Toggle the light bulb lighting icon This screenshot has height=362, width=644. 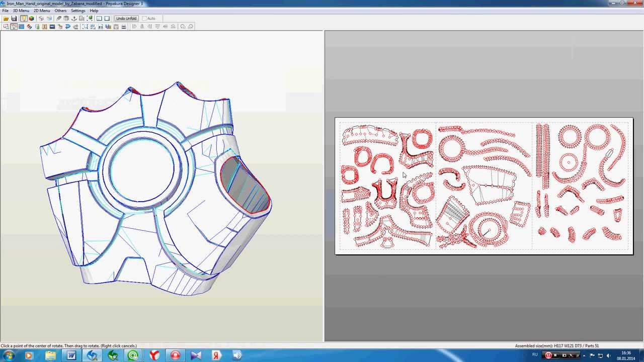(x=24, y=19)
